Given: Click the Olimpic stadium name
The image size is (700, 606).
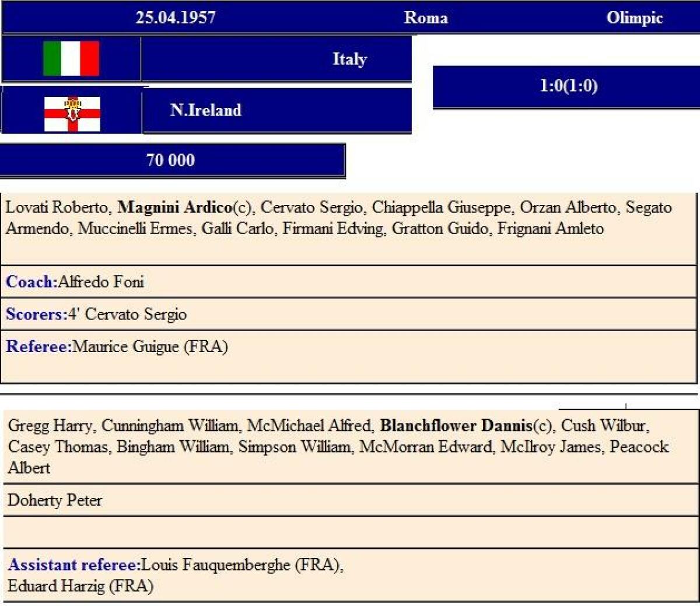Looking at the screenshot, I should pos(634,18).
